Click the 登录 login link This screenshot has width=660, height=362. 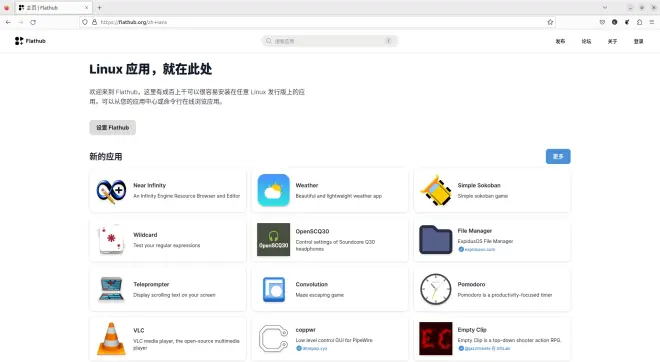point(639,41)
